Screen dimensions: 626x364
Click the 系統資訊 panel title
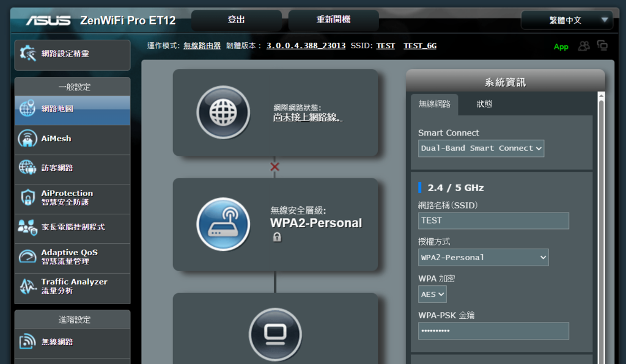pyautogui.click(x=505, y=82)
